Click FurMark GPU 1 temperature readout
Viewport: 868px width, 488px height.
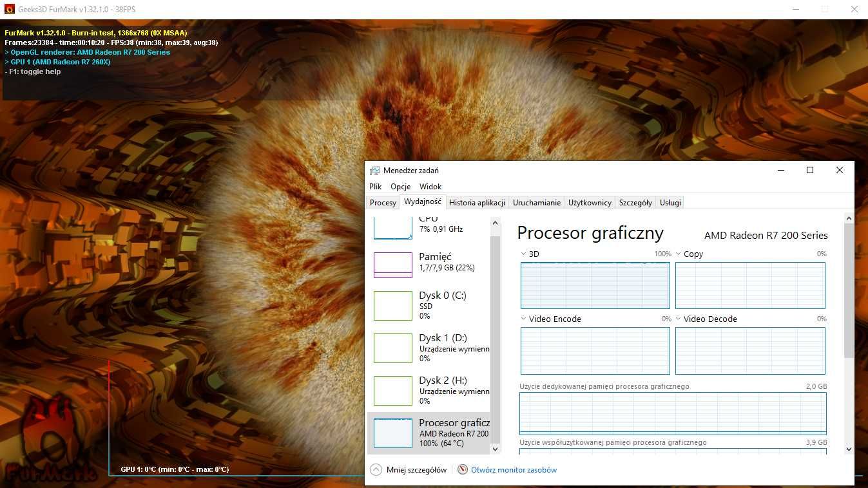[x=175, y=469]
